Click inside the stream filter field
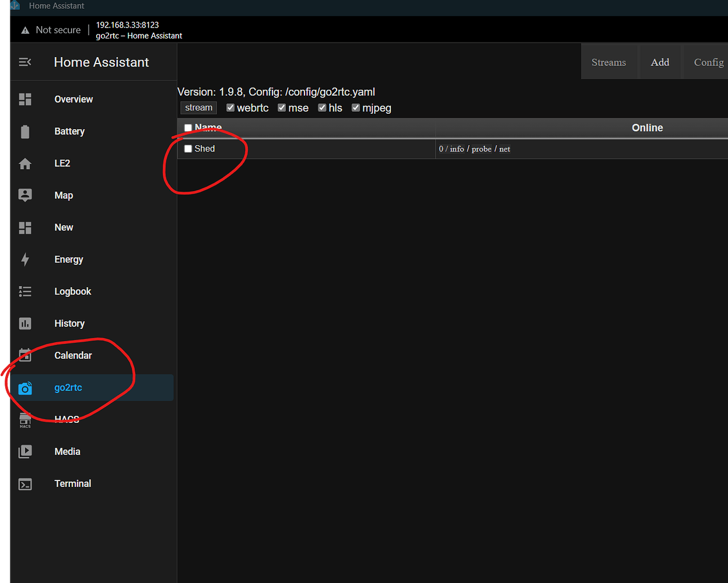 [x=198, y=107]
